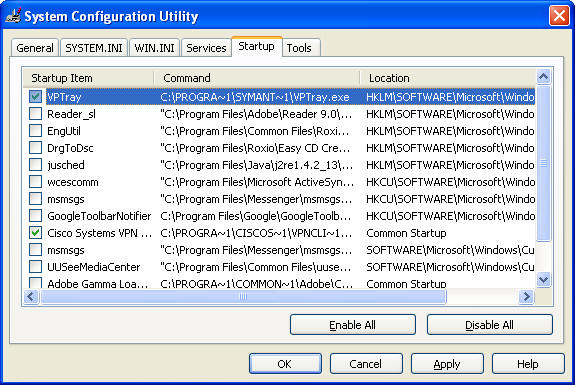Switch to the General tab
This screenshot has width=575, height=385.
tap(35, 48)
